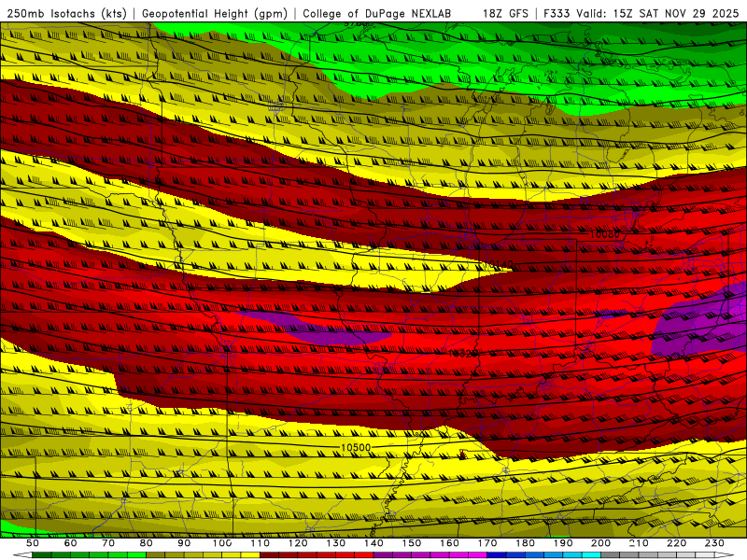
Task: Select the 150 knots scale label
Action: click(411, 543)
